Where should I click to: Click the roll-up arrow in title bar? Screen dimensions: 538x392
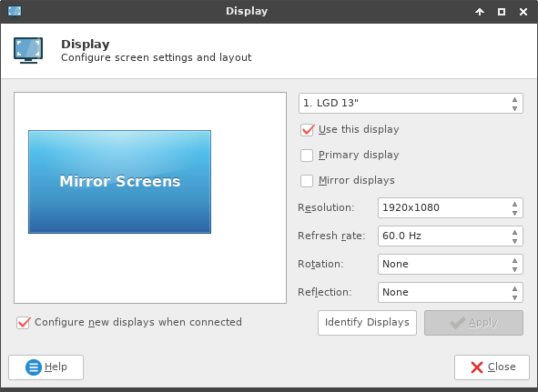[480, 12]
